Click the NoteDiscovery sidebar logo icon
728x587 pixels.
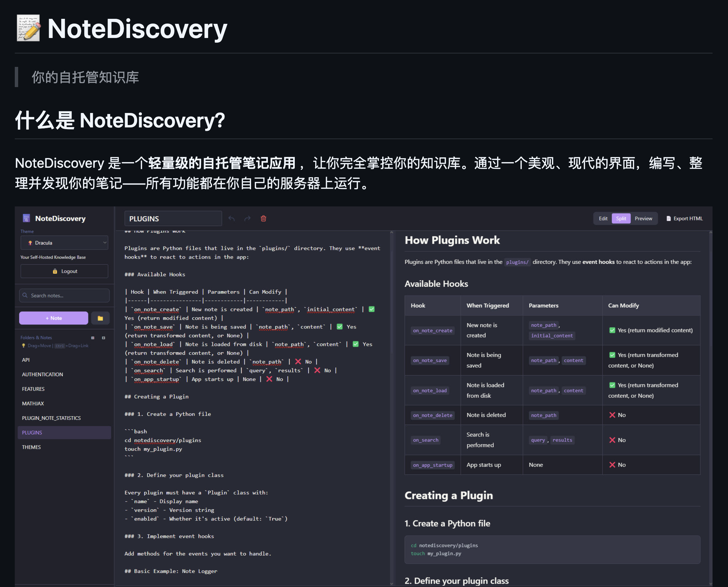[26, 218]
